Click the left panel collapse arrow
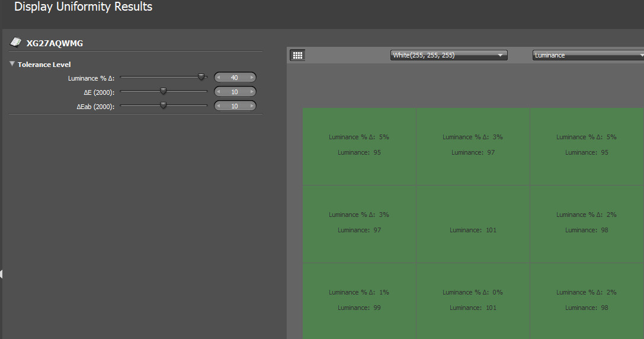Image resolution: width=644 pixels, height=339 pixels. tap(2, 274)
